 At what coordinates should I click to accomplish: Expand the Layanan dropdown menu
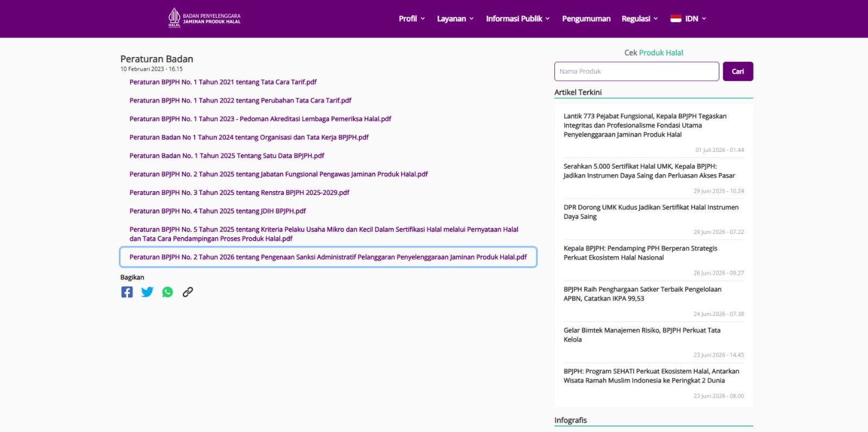(455, 18)
